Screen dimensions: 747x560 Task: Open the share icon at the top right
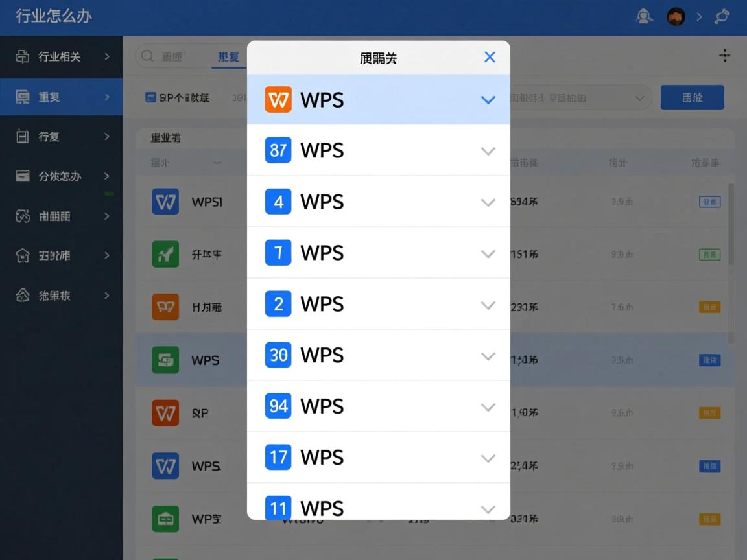[722, 16]
